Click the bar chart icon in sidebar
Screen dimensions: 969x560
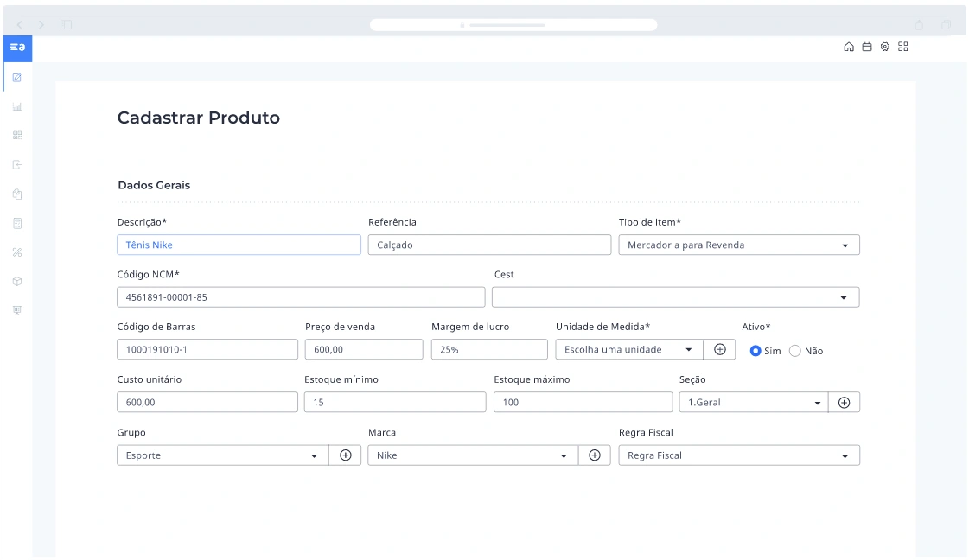click(x=17, y=107)
